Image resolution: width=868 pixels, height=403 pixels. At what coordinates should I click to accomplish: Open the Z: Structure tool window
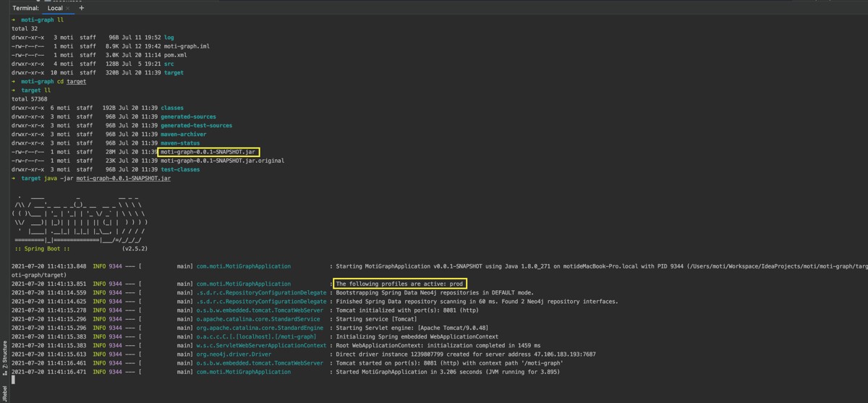tap(4, 359)
